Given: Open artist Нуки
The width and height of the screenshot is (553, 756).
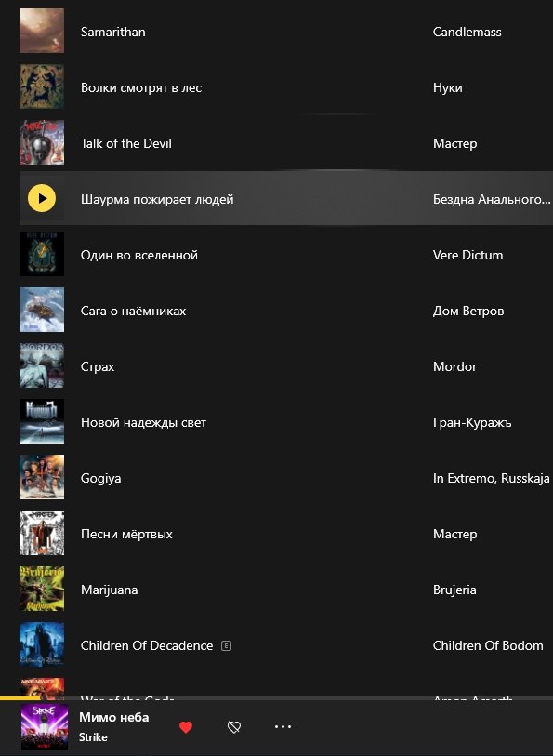Looking at the screenshot, I should pos(447,87).
